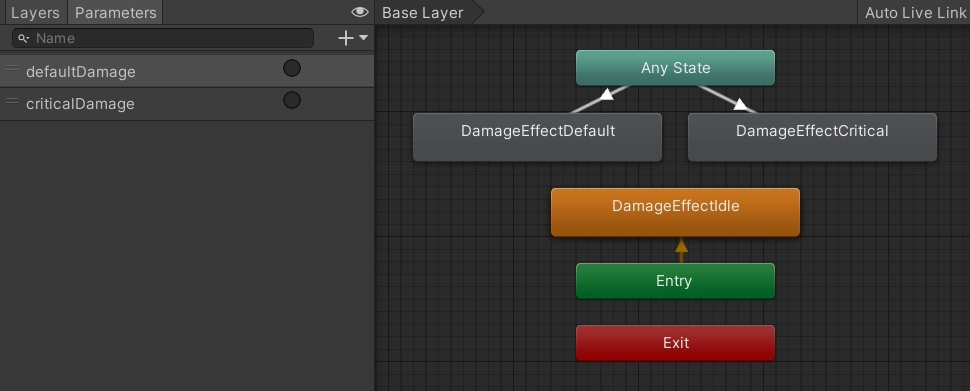
Task: Switch to the Layers tab
Action: pyautogui.click(x=35, y=12)
